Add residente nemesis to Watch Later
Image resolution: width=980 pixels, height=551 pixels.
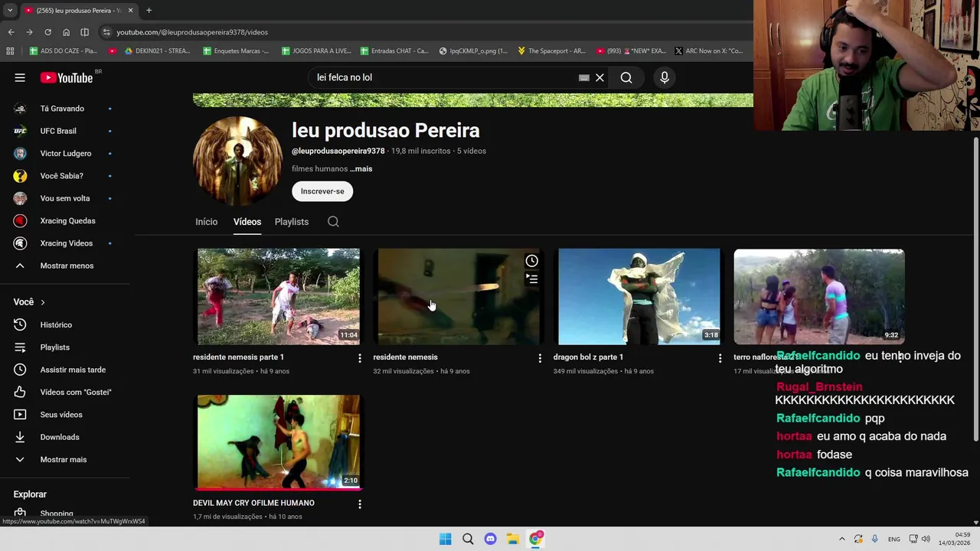click(531, 261)
